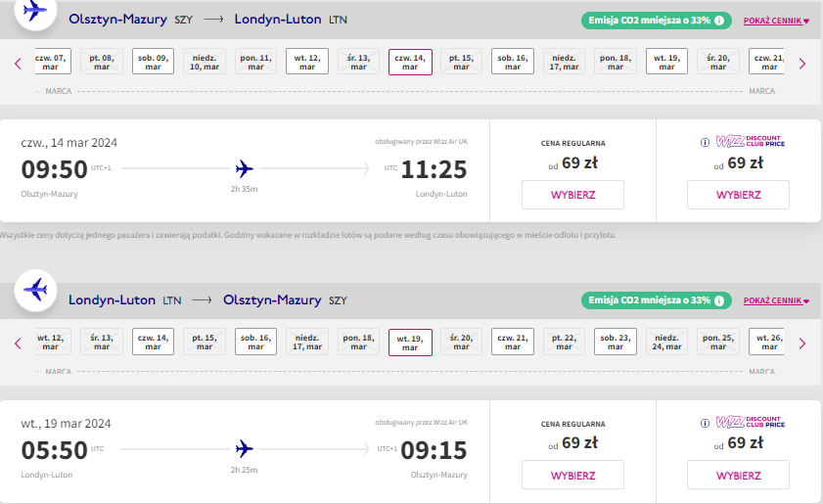Click the outbound flight airplane circle icon

[x=35, y=10]
